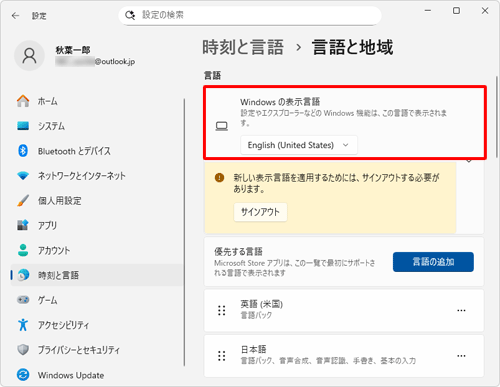Click the 優先する言語 heading text
The image size is (500, 387).
[238, 251]
